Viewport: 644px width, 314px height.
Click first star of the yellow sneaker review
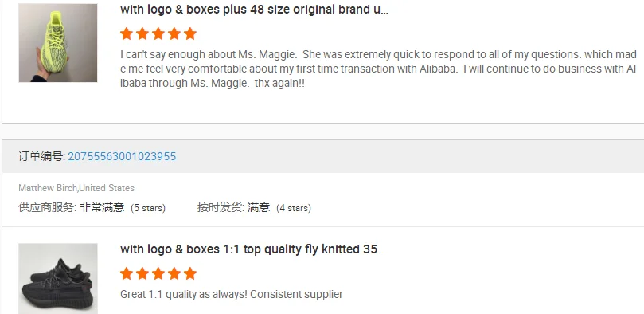pyautogui.click(x=127, y=33)
